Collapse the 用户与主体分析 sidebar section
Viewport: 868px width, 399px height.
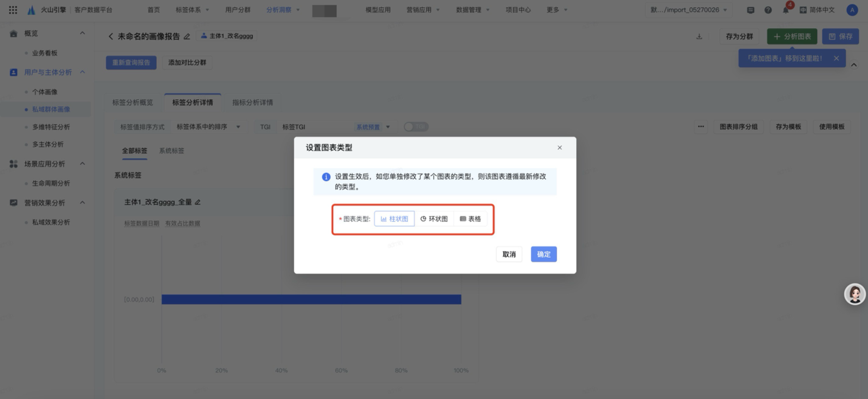click(82, 72)
